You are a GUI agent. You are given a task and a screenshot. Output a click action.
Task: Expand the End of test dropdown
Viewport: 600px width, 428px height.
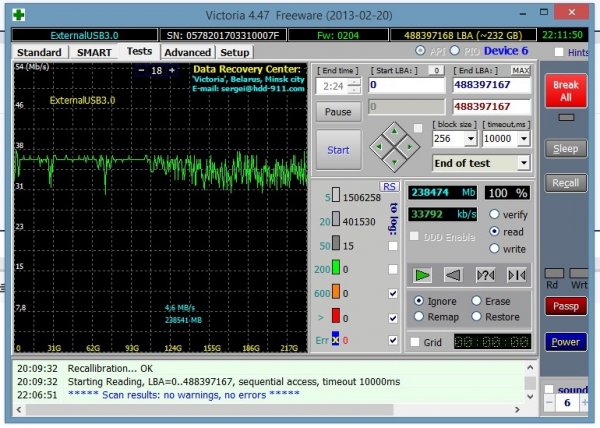click(523, 163)
